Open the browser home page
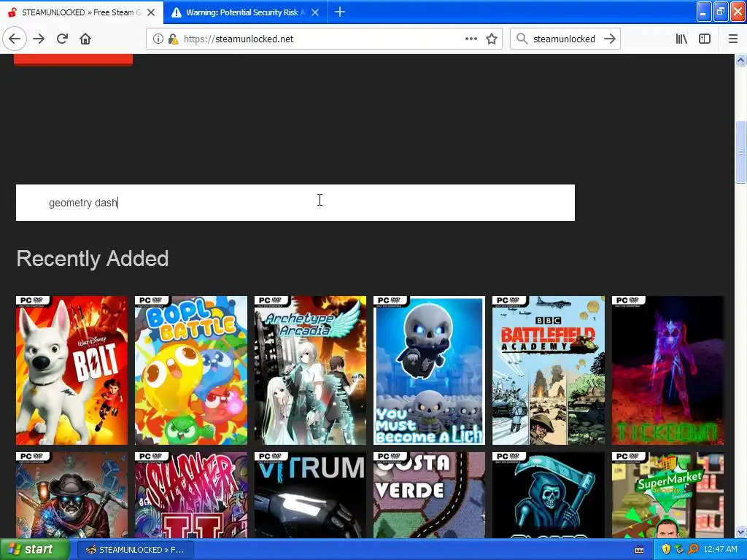The height and width of the screenshot is (560, 747). pyautogui.click(x=85, y=39)
